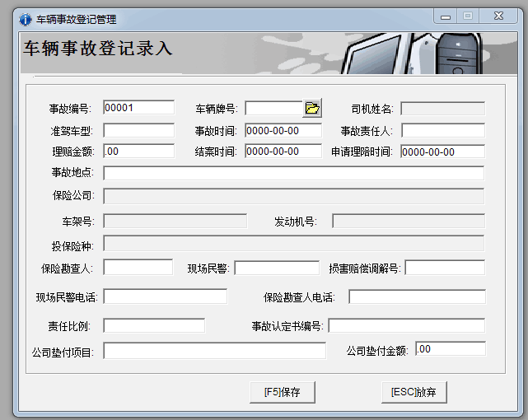This screenshot has height=420, width=528.
Task: Focus the 申请理赔时间 date field
Action: (x=443, y=152)
